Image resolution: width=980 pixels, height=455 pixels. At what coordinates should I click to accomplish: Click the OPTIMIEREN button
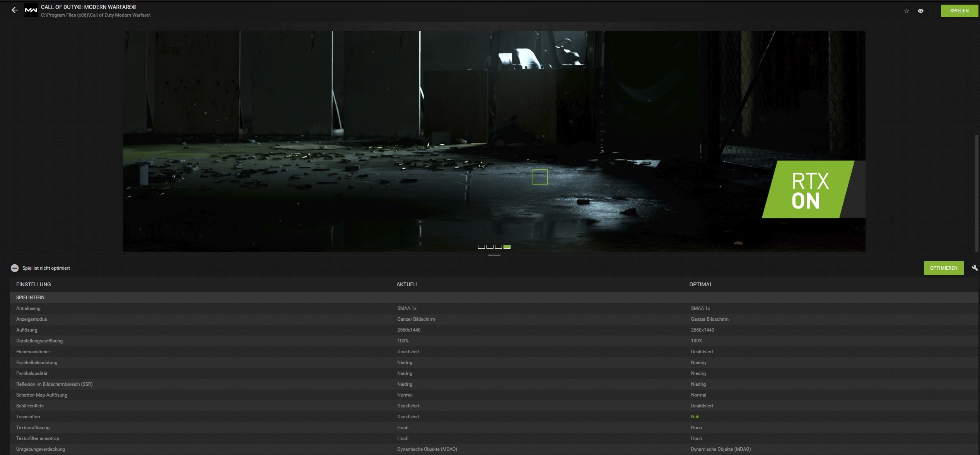[x=943, y=268]
